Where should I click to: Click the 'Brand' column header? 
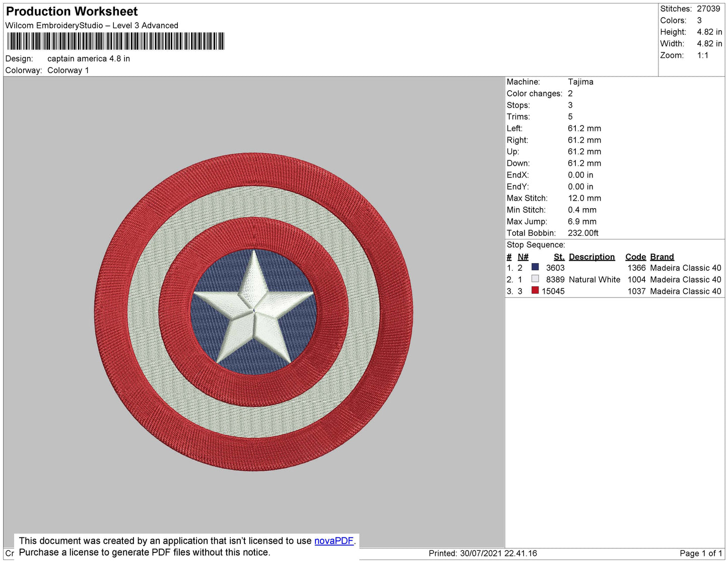point(662,257)
